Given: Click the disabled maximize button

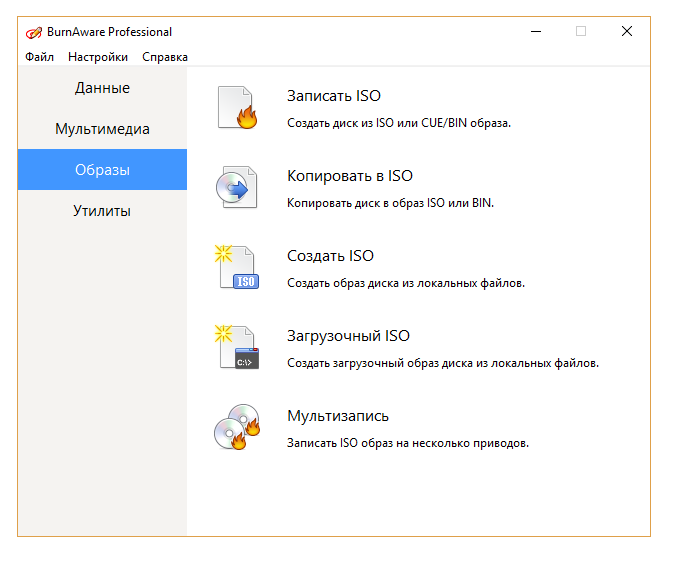Looking at the screenshot, I should [x=581, y=32].
